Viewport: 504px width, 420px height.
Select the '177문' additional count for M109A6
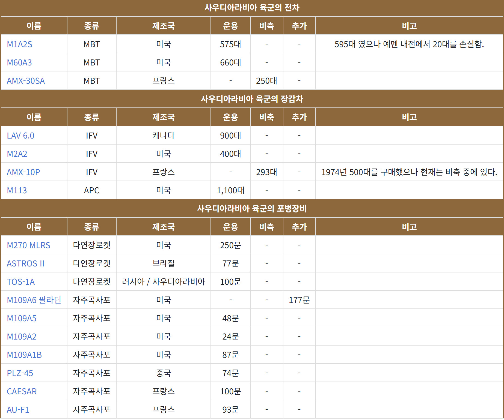point(299,300)
